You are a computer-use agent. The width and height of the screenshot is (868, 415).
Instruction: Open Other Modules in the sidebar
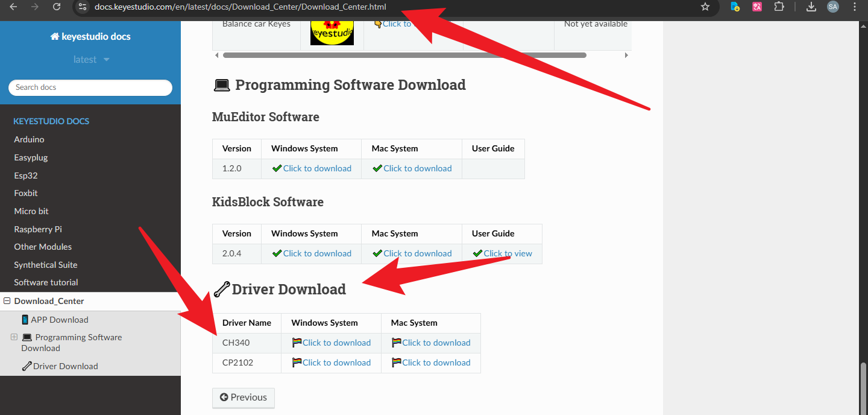tap(43, 247)
